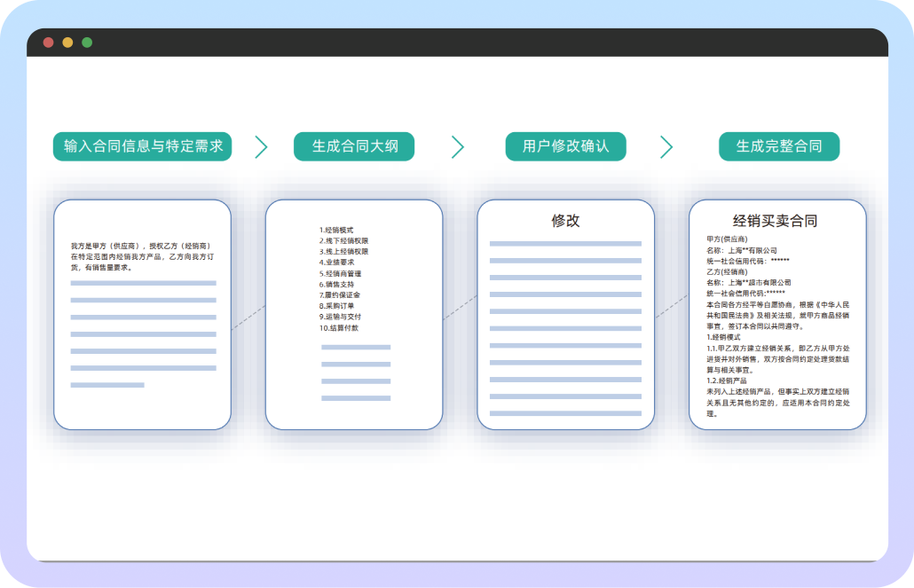Select outline item 7.履约保证金

[340, 294]
